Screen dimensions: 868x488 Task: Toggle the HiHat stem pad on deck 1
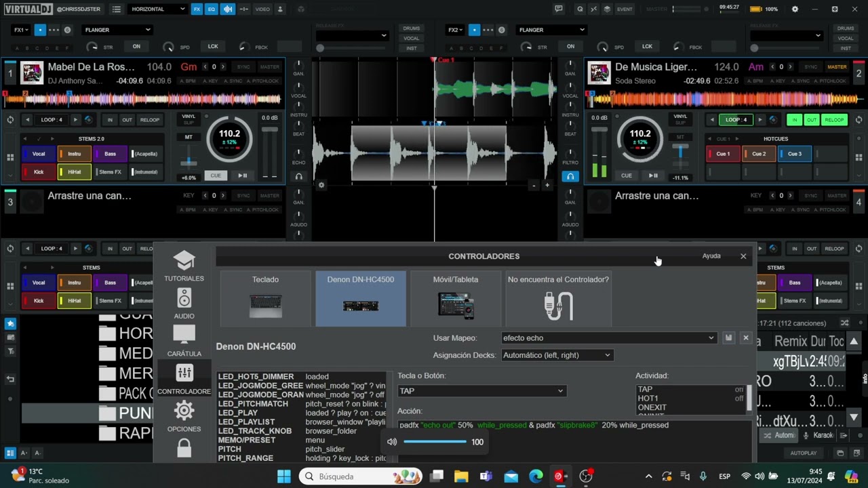tap(74, 172)
